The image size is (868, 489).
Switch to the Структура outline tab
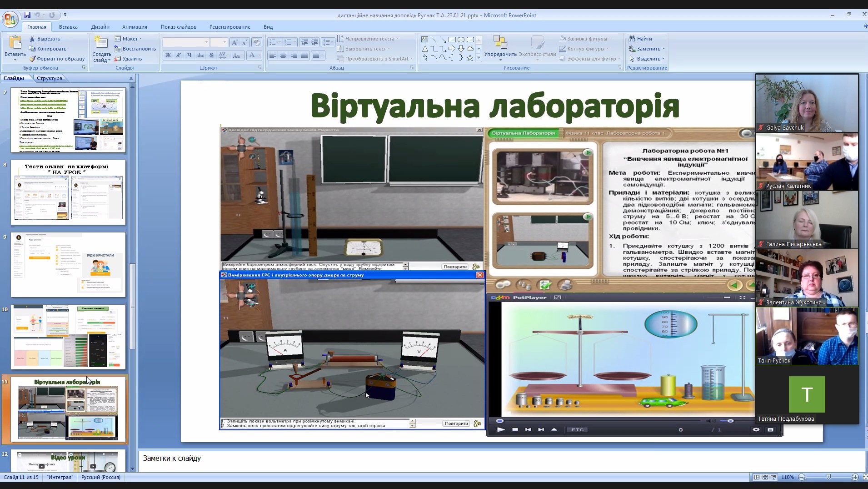click(50, 78)
